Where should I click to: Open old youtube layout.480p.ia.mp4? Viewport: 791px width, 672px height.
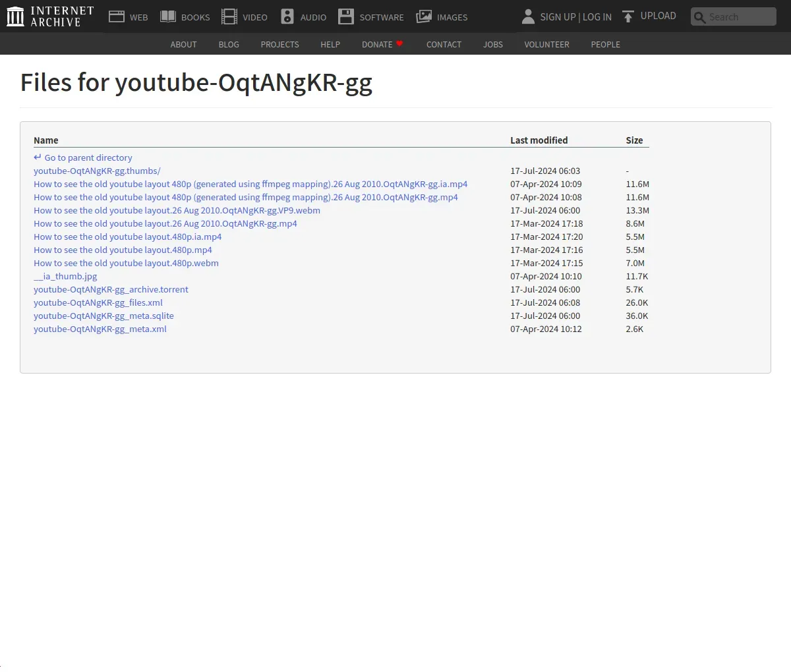(x=128, y=237)
